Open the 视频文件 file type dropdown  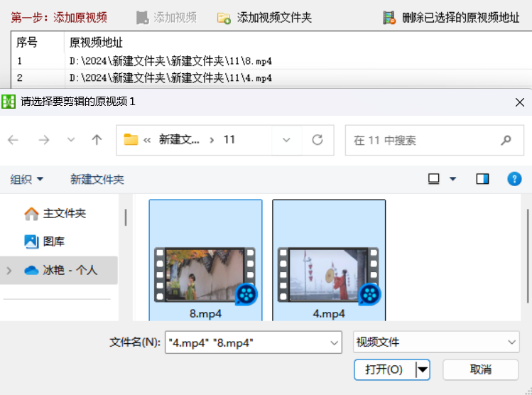(436, 342)
